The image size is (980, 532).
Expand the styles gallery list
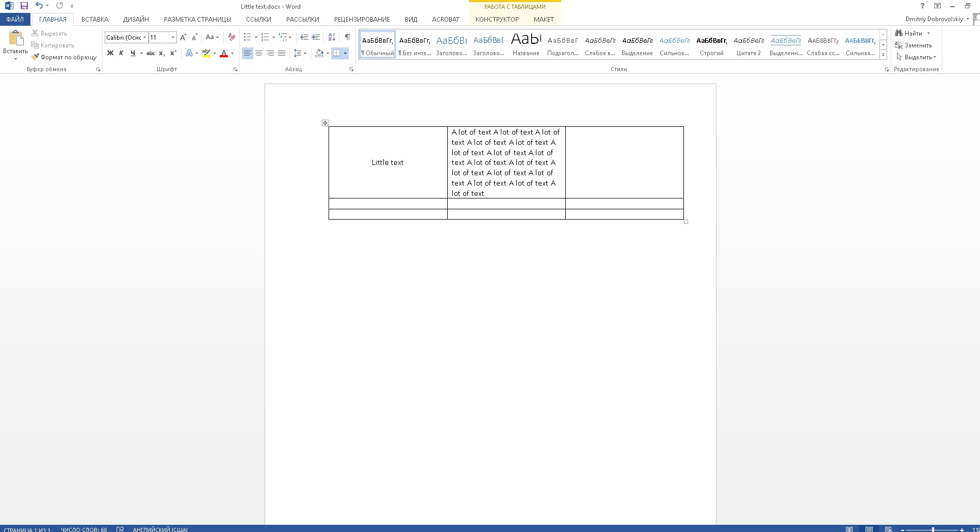click(883, 55)
